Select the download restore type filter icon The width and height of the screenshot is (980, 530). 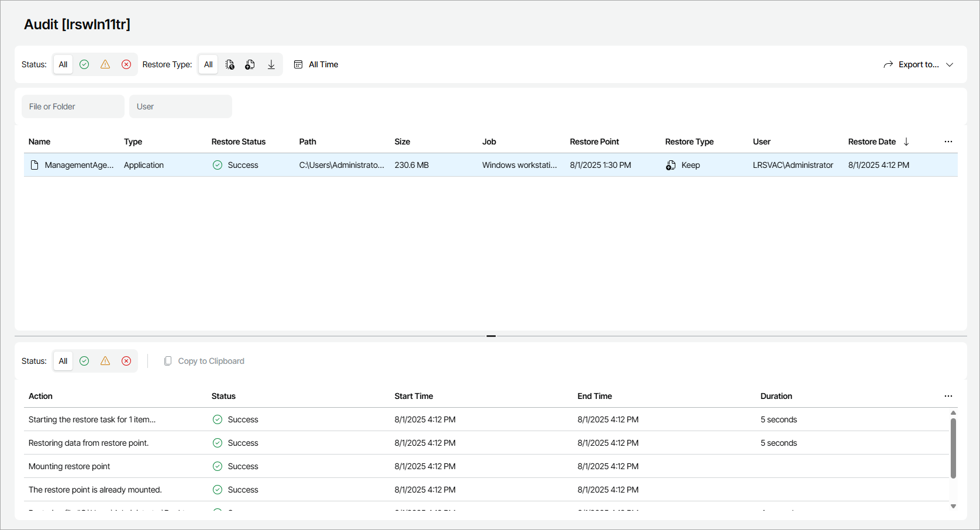point(271,64)
